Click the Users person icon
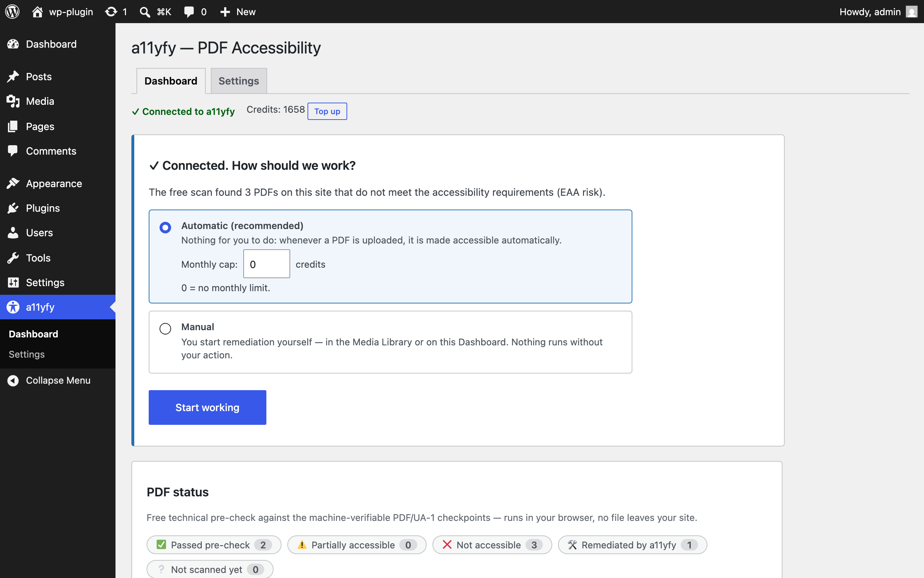Screen dimensions: 924x578 tap(13, 233)
